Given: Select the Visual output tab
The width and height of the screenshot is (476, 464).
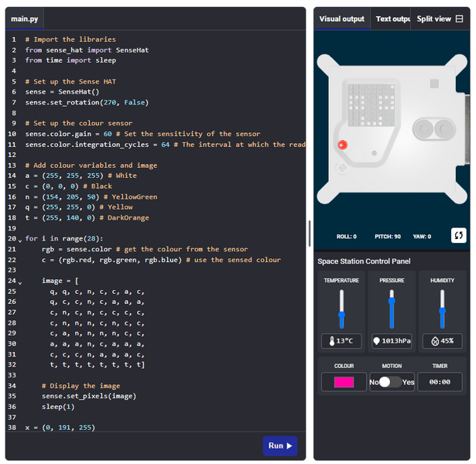Looking at the screenshot, I should point(342,19).
